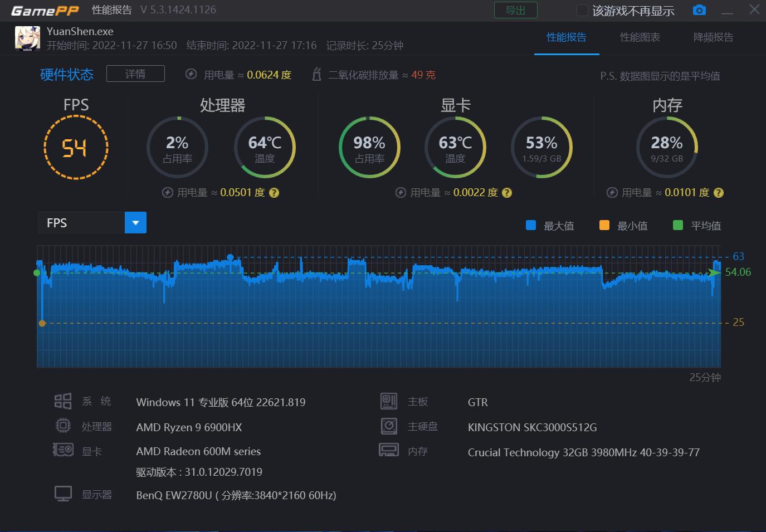
Task: Switch to the 降频报告 tab
Action: tap(713, 37)
